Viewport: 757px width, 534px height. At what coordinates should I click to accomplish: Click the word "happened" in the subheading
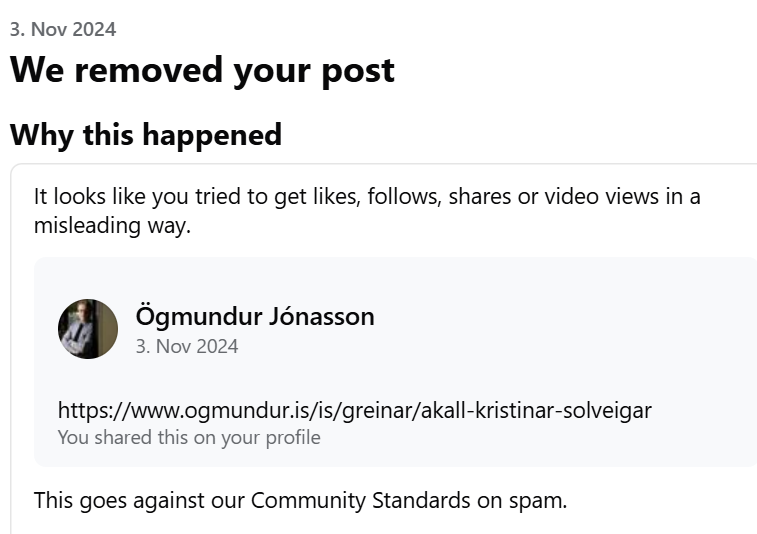(x=212, y=136)
